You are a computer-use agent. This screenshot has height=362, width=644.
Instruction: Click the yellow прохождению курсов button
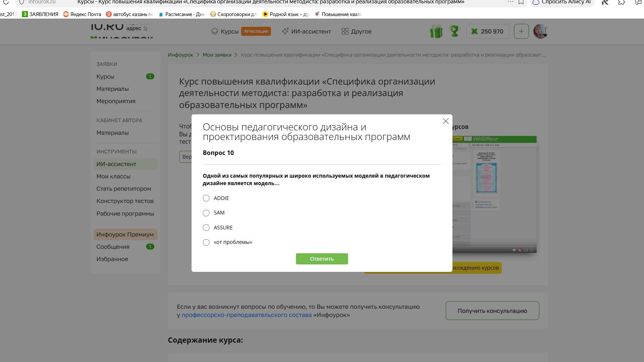[477, 268]
